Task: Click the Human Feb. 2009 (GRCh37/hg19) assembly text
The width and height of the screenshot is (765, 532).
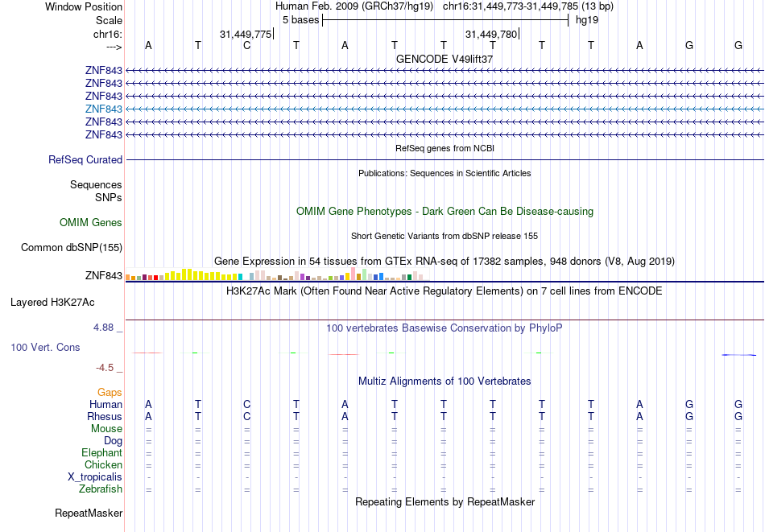Action: point(354,6)
